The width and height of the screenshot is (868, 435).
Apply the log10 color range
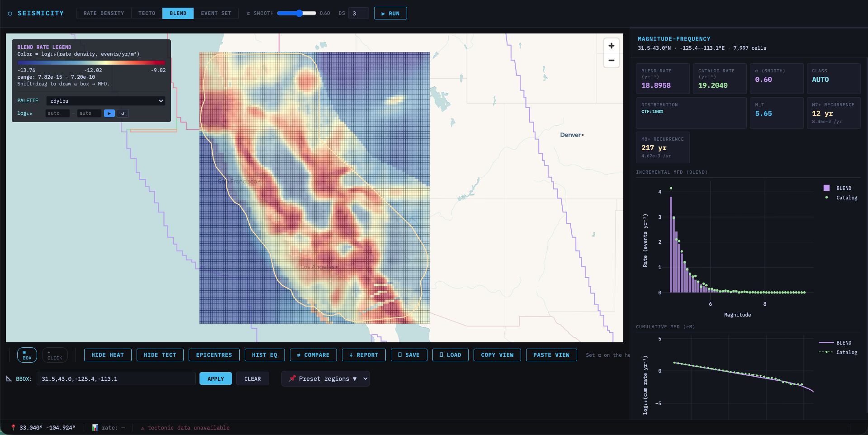pos(109,113)
